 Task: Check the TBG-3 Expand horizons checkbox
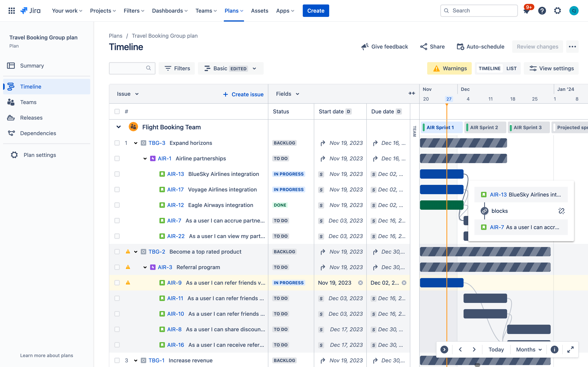117,143
